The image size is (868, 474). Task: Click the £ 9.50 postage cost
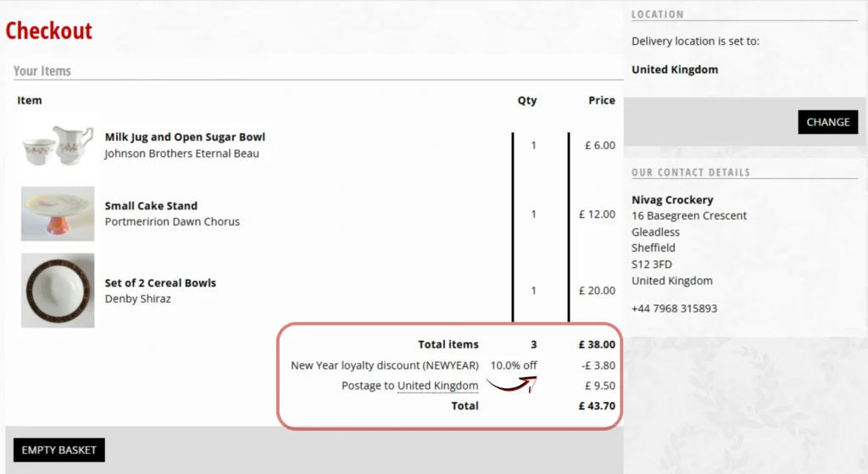599,386
